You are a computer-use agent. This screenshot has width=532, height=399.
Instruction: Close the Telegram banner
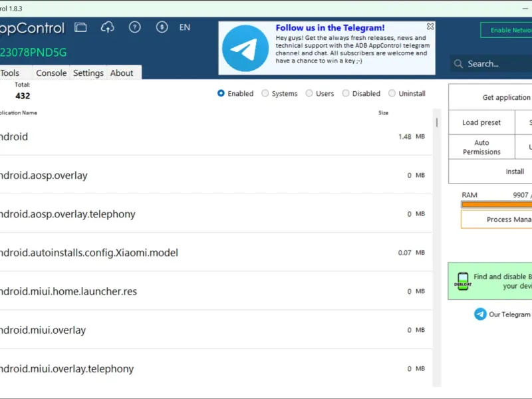[430, 26]
